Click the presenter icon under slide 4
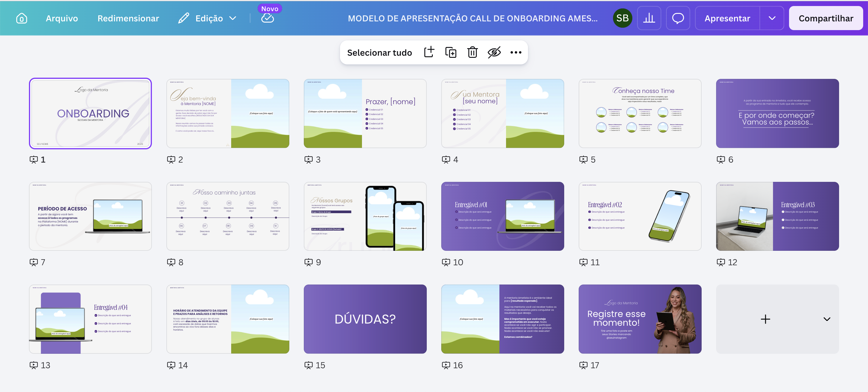Screen dimensions: 868x392 (446, 160)
